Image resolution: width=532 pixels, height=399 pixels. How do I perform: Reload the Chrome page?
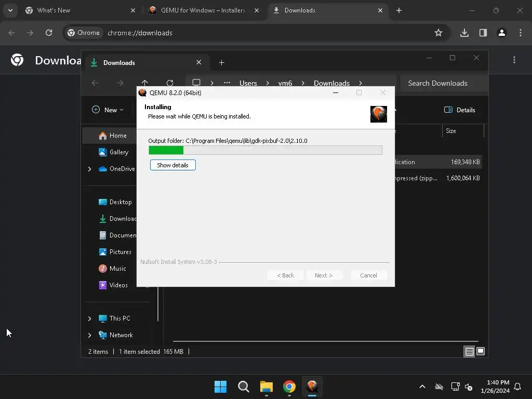(x=49, y=33)
